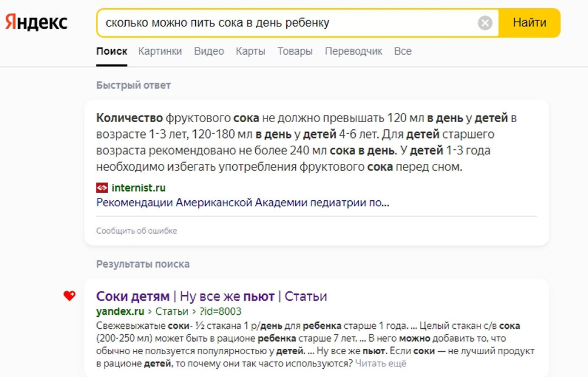Click the Свежевыжатые соки snippet text
588x377 pixels.
pyautogui.click(x=315, y=345)
